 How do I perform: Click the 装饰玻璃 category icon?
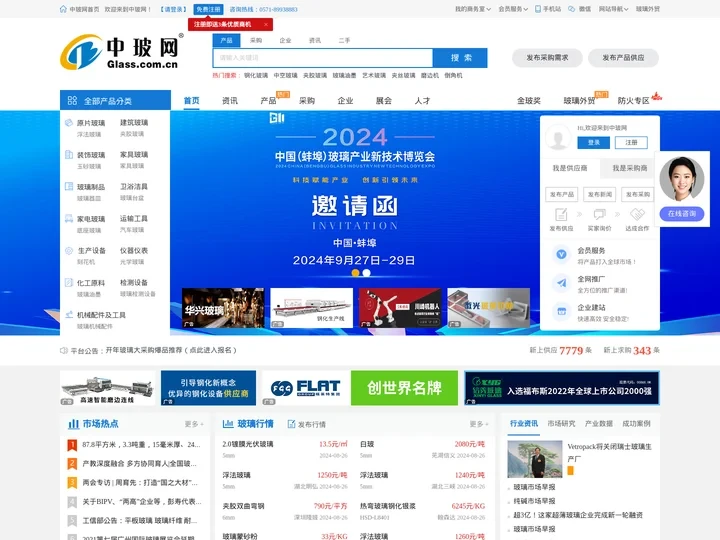click(x=69, y=154)
